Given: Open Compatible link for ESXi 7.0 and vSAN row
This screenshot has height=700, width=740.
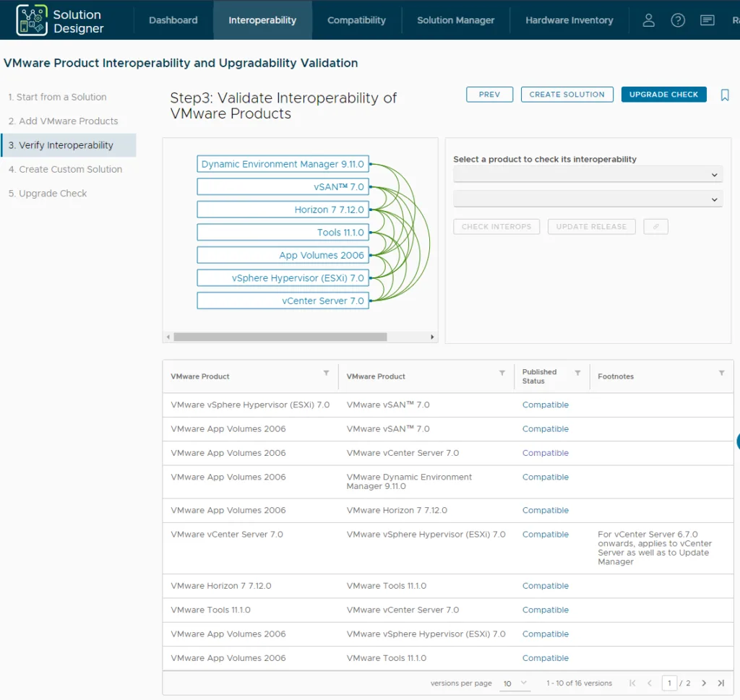Looking at the screenshot, I should [x=545, y=405].
